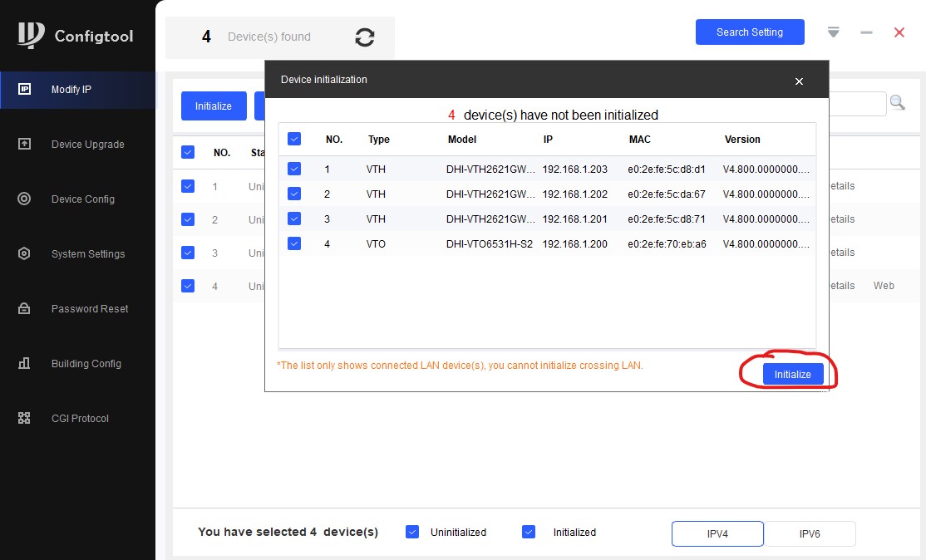Open Device Upgrade from the sidebar
The width and height of the screenshot is (926, 560).
87,145
